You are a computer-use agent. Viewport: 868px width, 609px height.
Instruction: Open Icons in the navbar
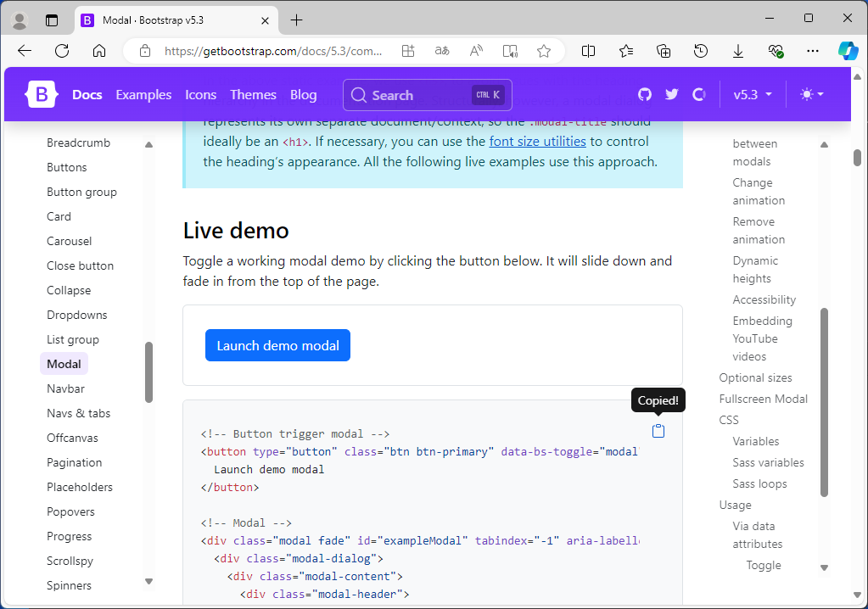pos(200,95)
